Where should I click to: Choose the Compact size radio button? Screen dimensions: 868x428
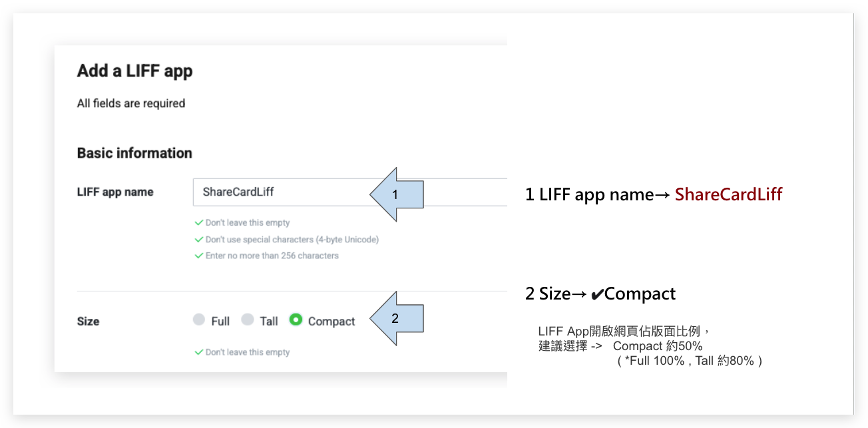coord(296,320)
